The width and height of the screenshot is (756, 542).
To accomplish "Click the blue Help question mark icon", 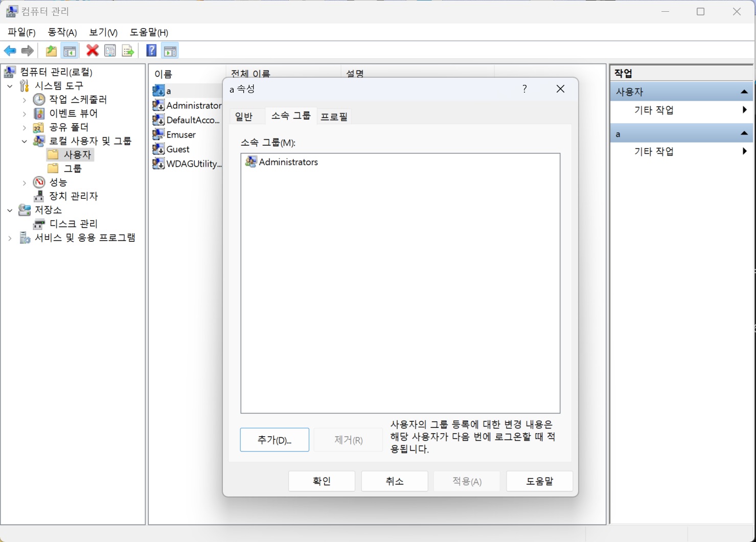I will point(151,51).
